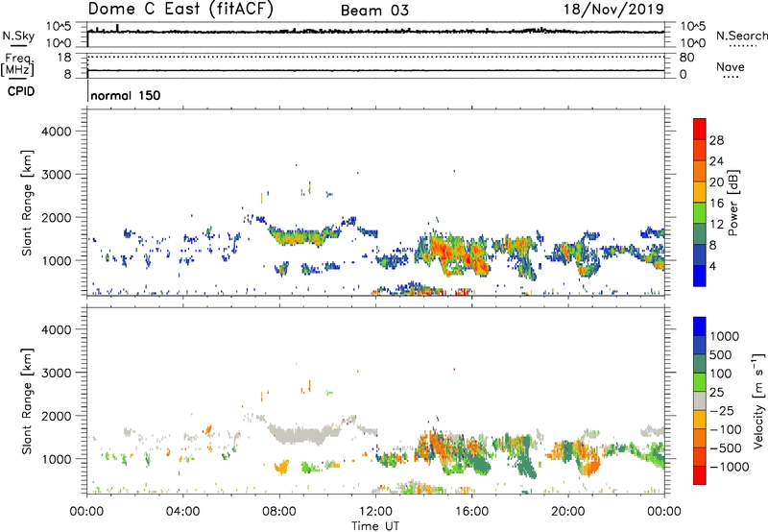This screenshot has width=768, height=532.
Task: Click the "-1000" label on Velocity colorbar
Action: pyautogui.click(x=730, y=467)
